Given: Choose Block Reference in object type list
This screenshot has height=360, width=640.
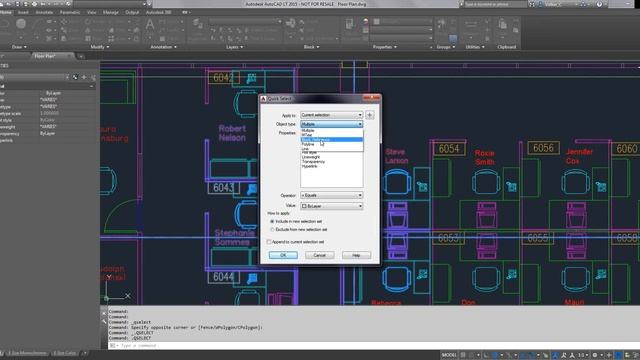Looking at the screenshot, I should pos(331,140).
